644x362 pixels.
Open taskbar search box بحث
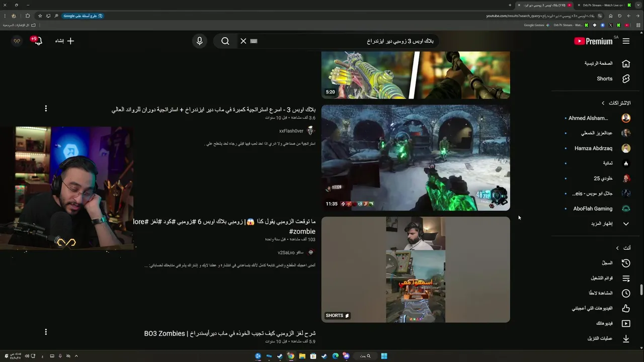(x=366, y=356)
